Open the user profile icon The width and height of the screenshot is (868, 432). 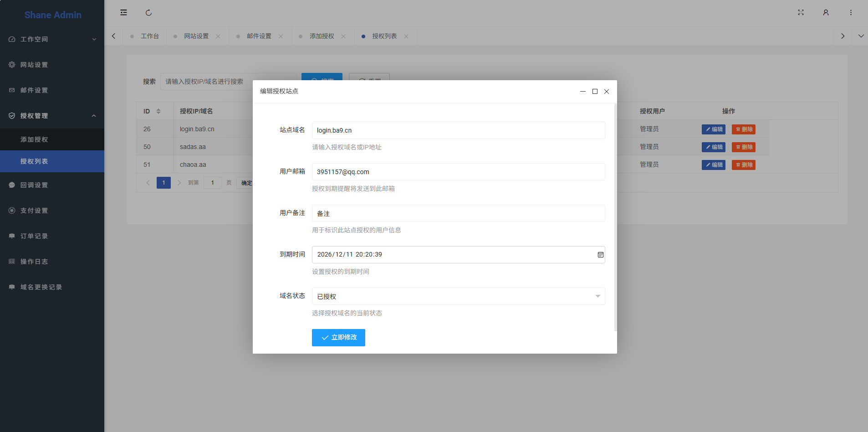[x=826, y=13]
